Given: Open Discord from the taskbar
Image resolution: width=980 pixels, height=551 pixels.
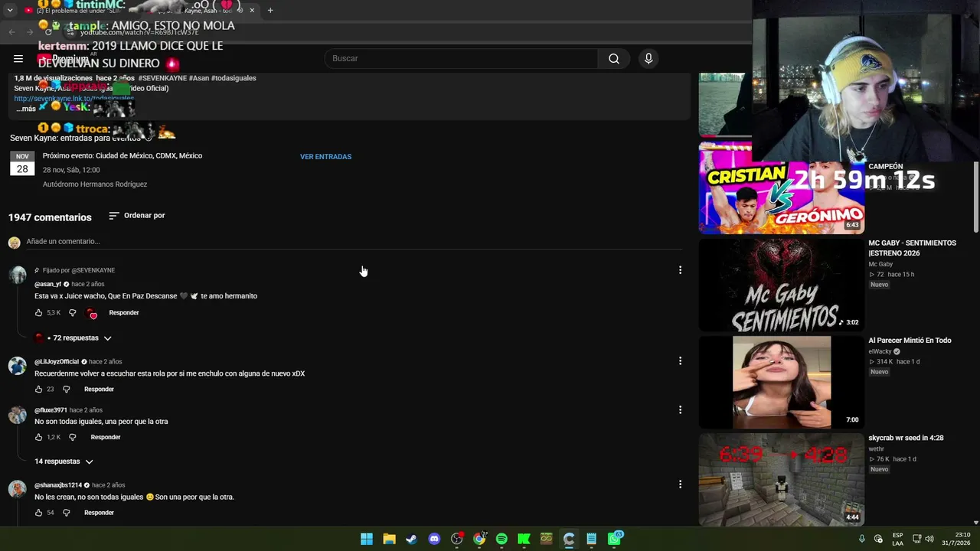Looking at the screenshot, I should (x=434, y=539).
